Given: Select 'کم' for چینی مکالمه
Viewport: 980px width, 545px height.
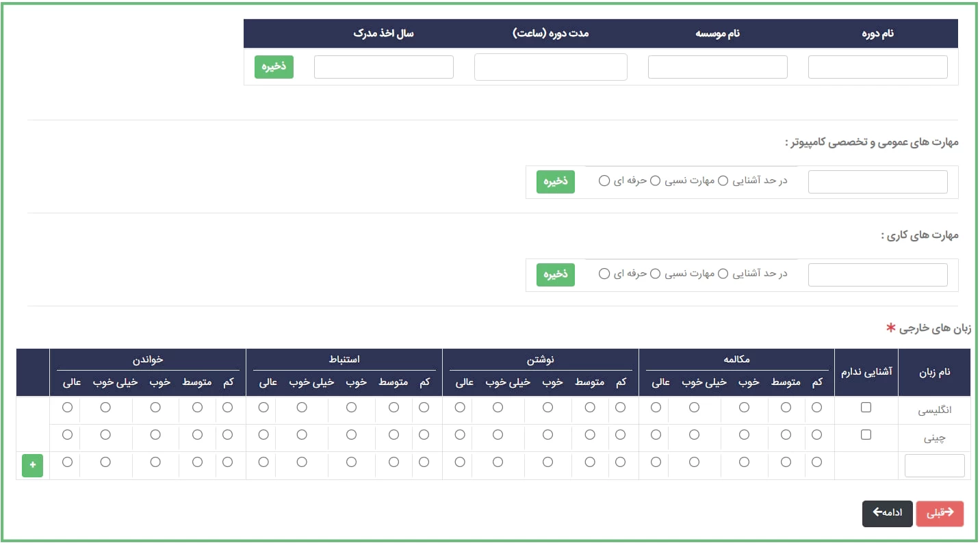Looking at the screenshot, I should click(x=816, y=435).
